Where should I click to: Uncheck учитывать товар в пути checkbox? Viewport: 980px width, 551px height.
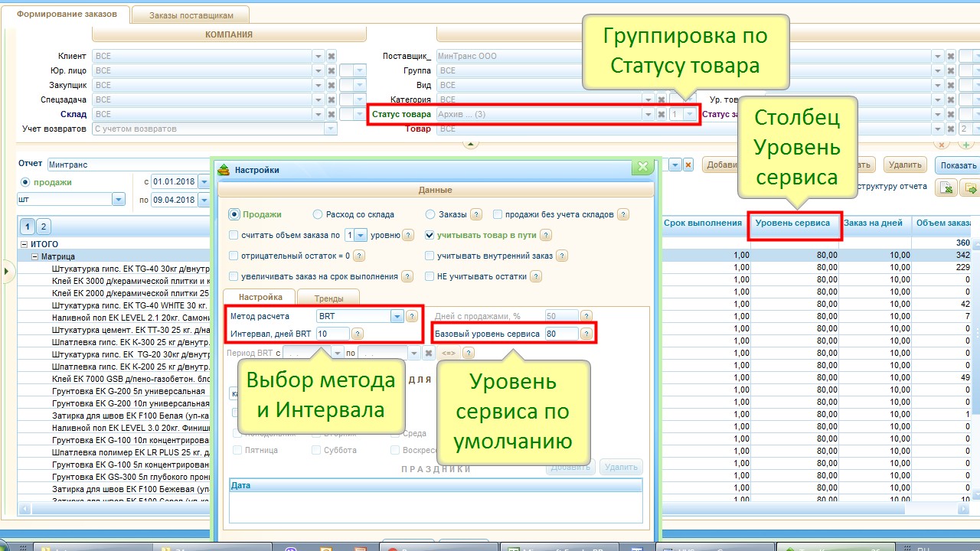[x=430, y=236]
